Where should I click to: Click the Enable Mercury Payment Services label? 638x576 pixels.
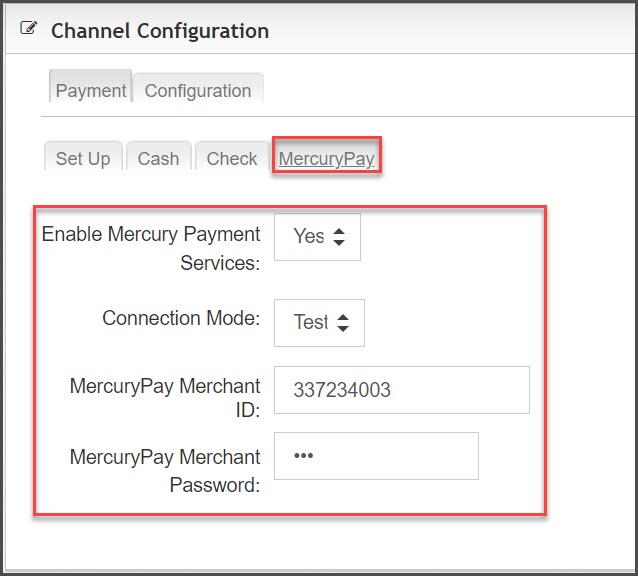click(x=151, y=248)
